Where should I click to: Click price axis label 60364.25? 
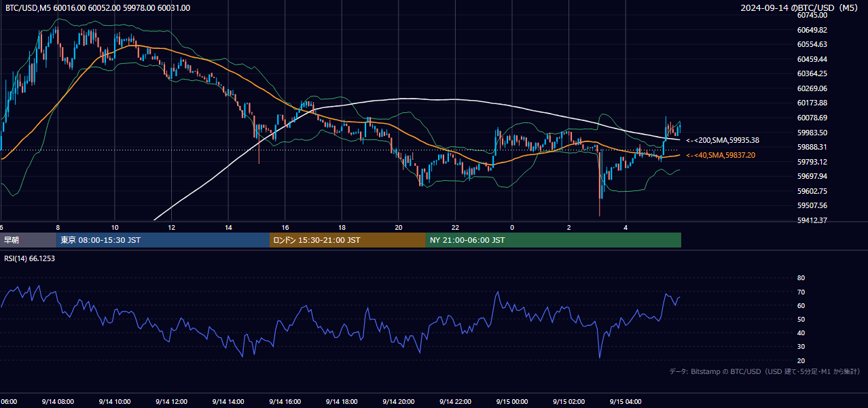point(812,73)
